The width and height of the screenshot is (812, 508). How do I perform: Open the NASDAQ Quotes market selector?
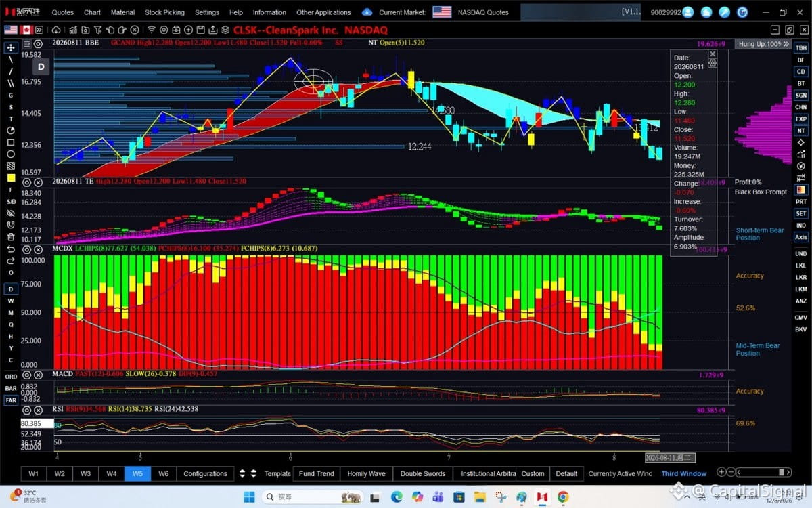click(482, 12)
